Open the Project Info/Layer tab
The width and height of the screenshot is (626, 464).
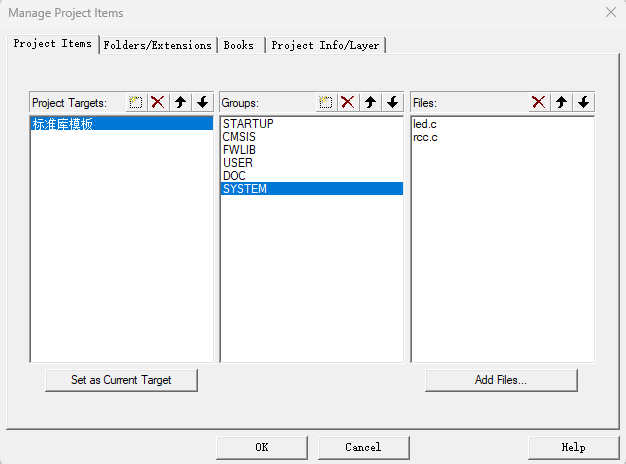tap(325, 46)
